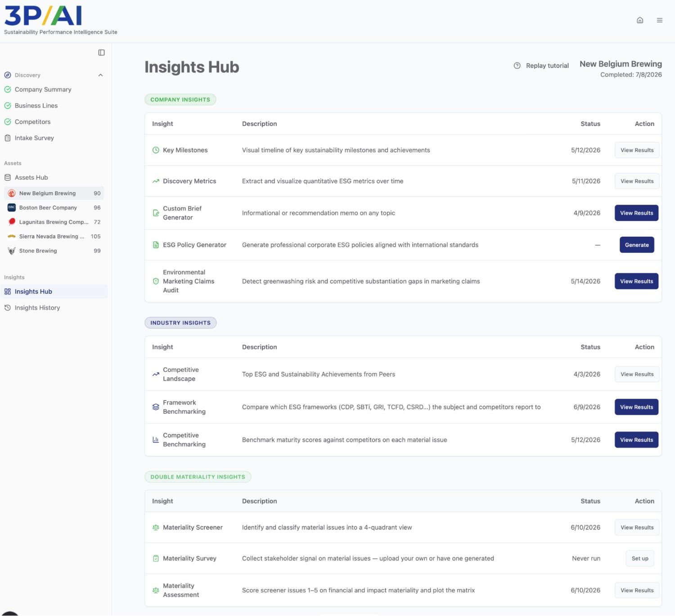Click the Competitive Benchmarking bar chart icon

pos(156,440)
